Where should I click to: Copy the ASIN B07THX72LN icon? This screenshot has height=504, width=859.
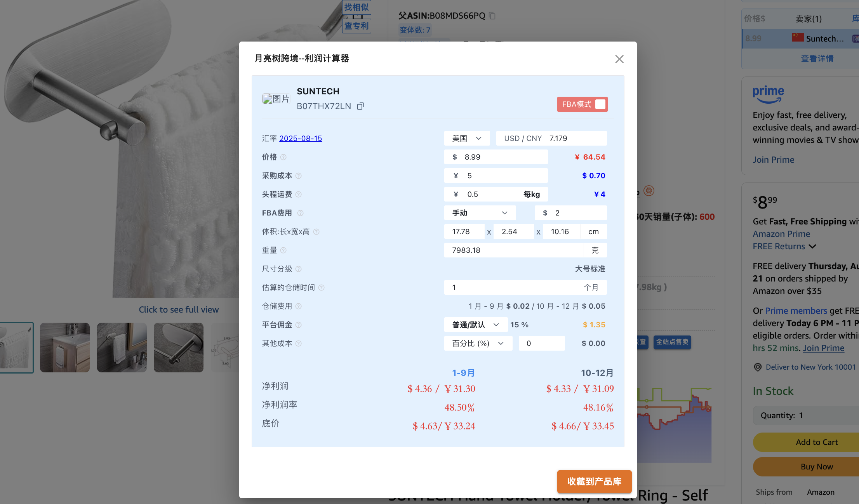pyautogui.click(x=360, y=106)
